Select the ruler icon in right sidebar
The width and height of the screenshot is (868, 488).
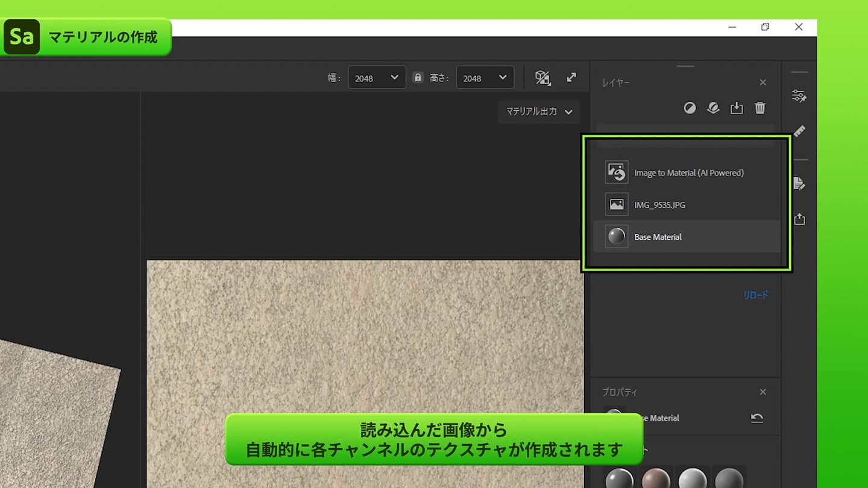tap(799, 131)
